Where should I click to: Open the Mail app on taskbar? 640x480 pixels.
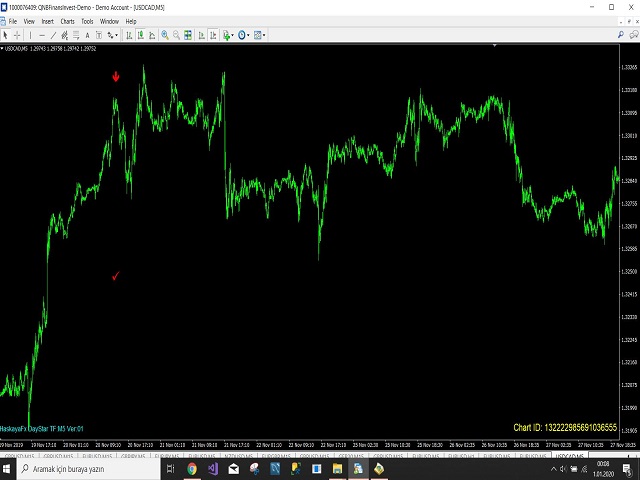pyautogui.click(x=234, y=469)
